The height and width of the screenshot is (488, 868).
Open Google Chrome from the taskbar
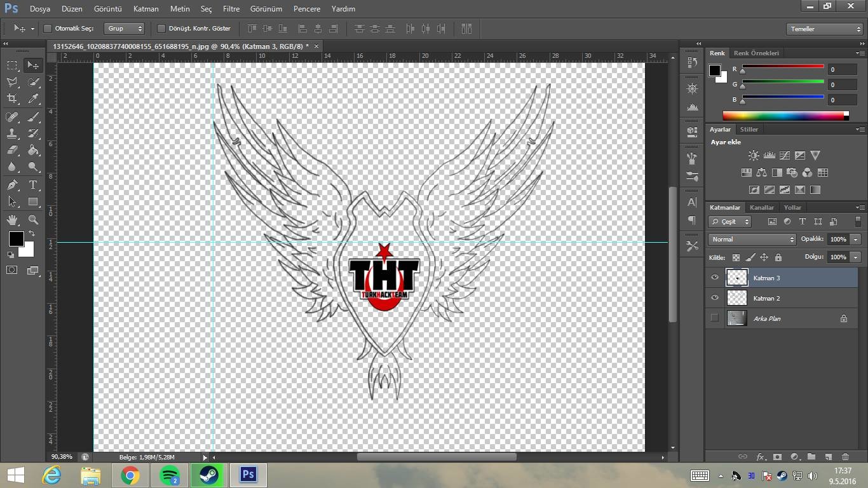click(130, 475)
